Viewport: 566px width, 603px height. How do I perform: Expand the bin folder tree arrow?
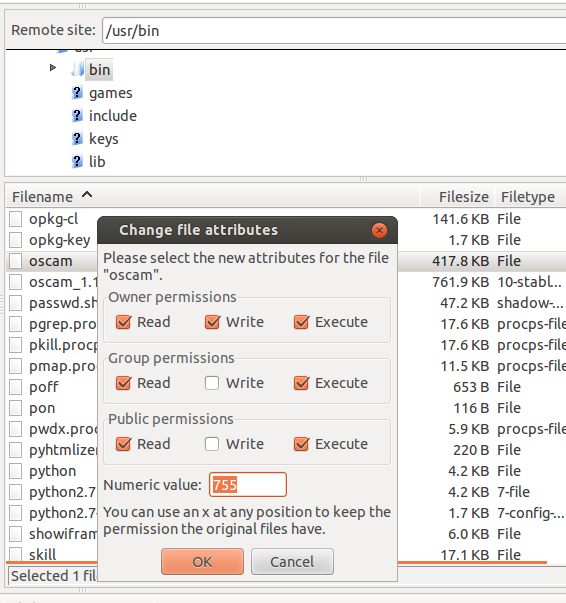[53, 68]
